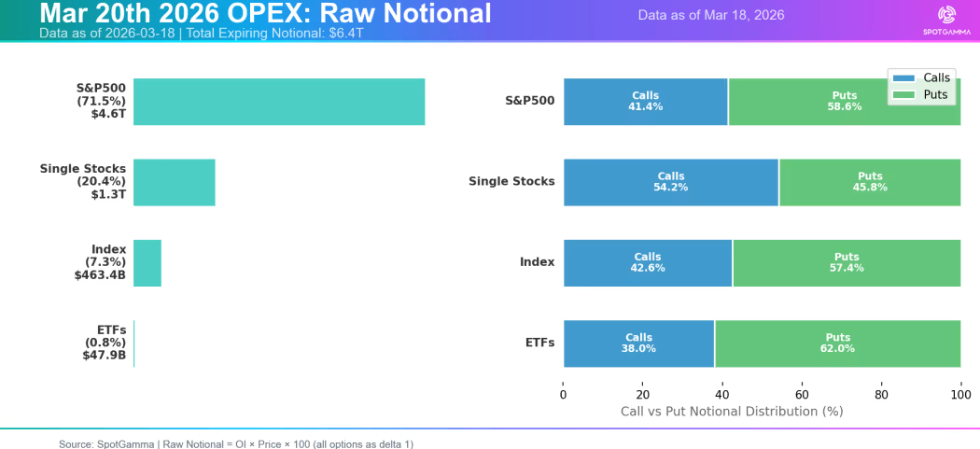
Task: Click the SpotGamma logo icon
Action: [946, 15]
